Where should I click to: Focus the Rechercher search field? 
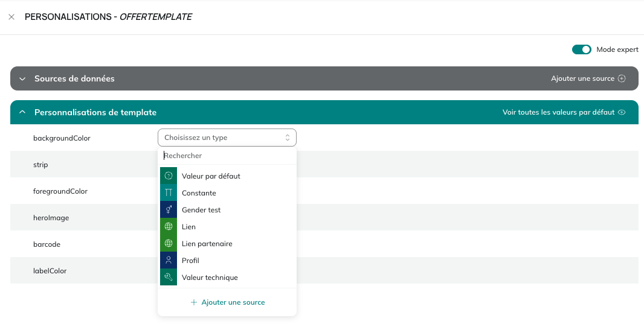coord(227,156)
